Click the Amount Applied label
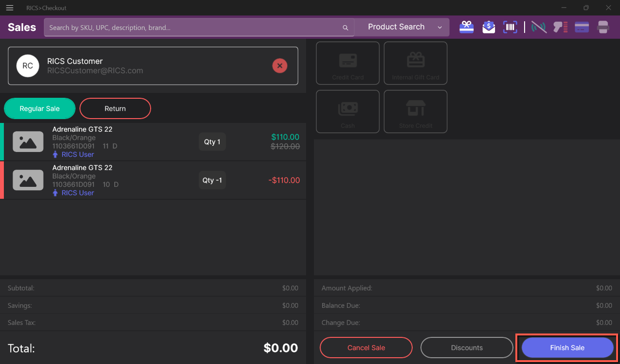Screen dimensions: 620x364 pos(347,288)
